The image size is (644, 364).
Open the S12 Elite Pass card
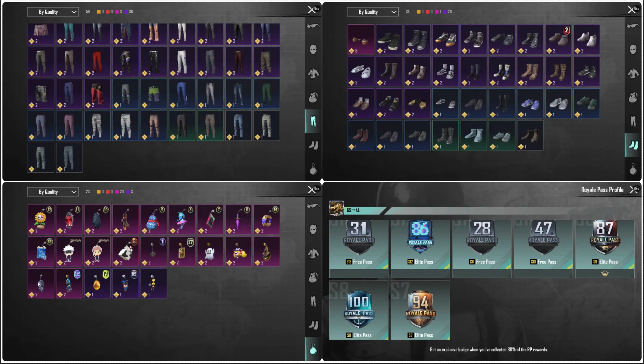tap(420, 249)
